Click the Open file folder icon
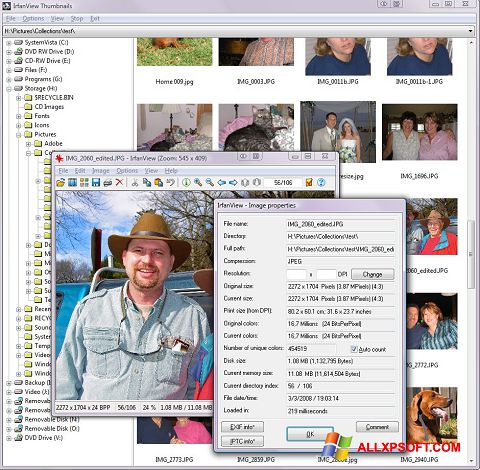Image resolution: width=480 pixels, height=470 pixels. tap(60, 182)
